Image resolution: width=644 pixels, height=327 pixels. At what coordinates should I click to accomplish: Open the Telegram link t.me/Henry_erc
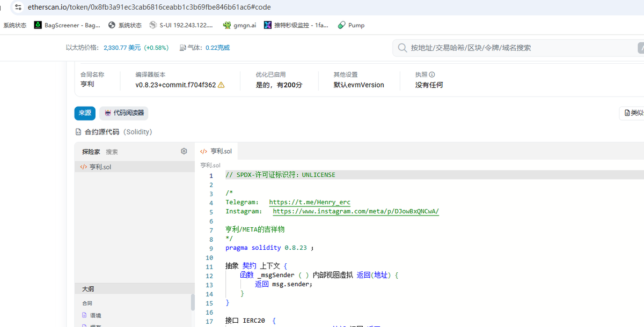pos(310,202)
